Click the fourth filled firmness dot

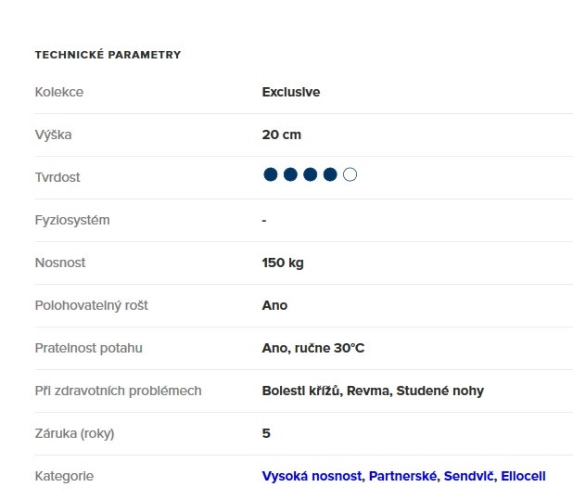pos(330,174)
